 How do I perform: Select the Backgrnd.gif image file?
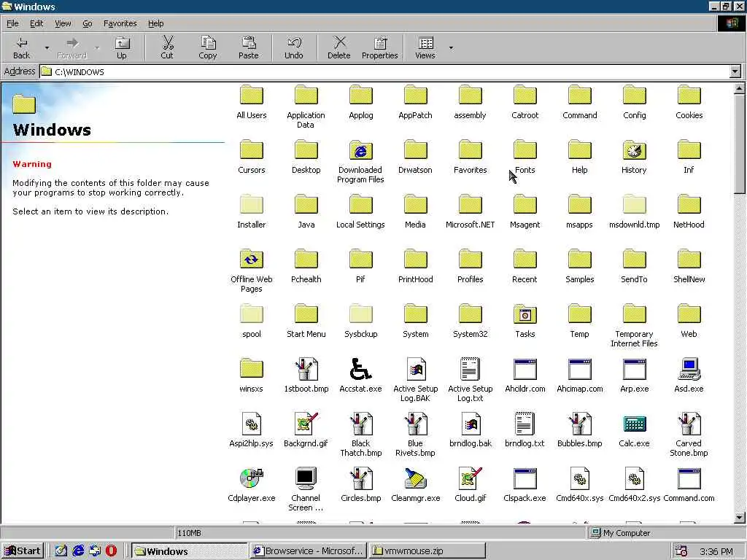tap(306, 431)
